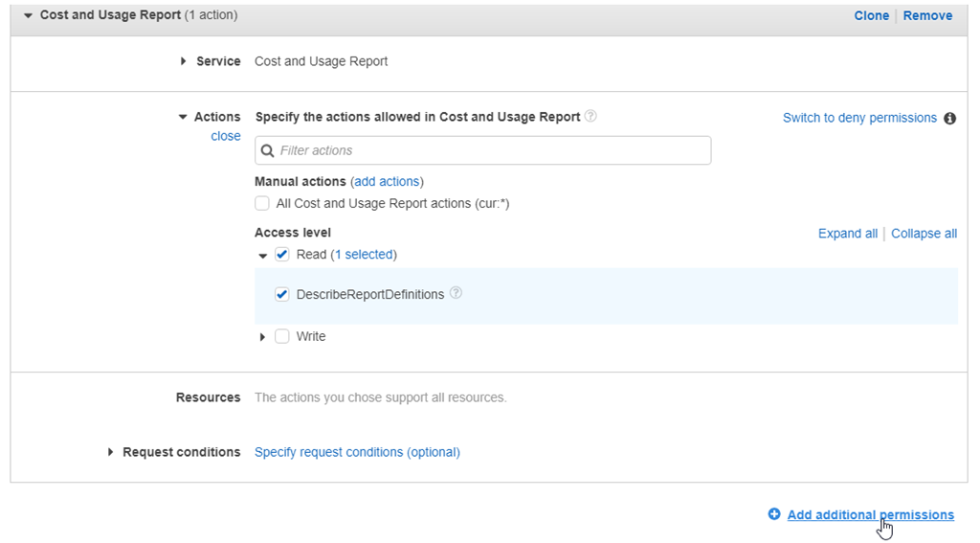980x543 pixels.
Task: Collapse the Read access level group
Action: pos(263,256)
